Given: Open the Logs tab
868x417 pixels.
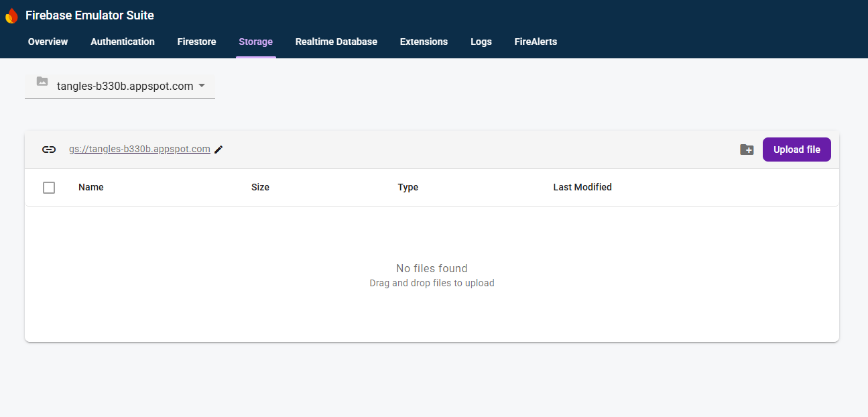Looking at the screenshot, I should pos(481,42).
